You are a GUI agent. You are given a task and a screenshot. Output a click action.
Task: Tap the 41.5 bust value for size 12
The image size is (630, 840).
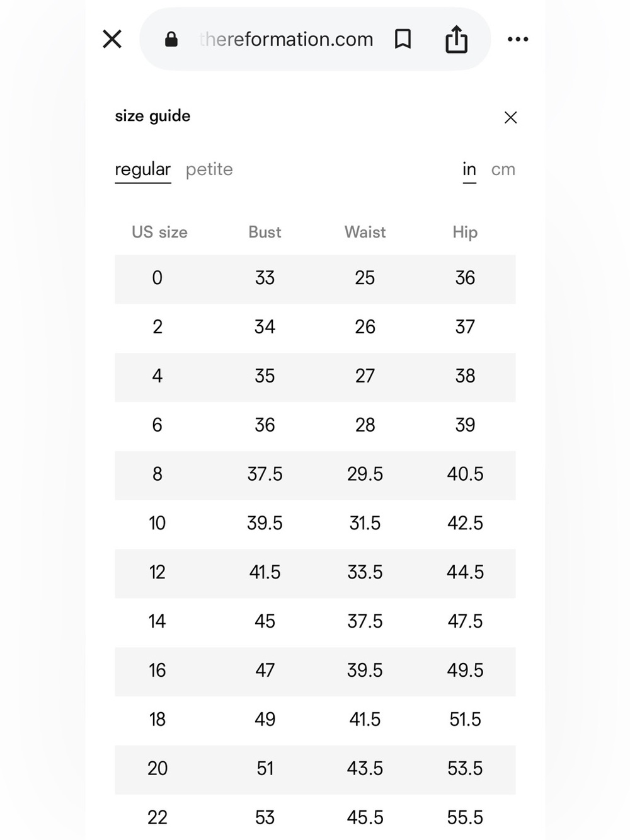point(265,572)
